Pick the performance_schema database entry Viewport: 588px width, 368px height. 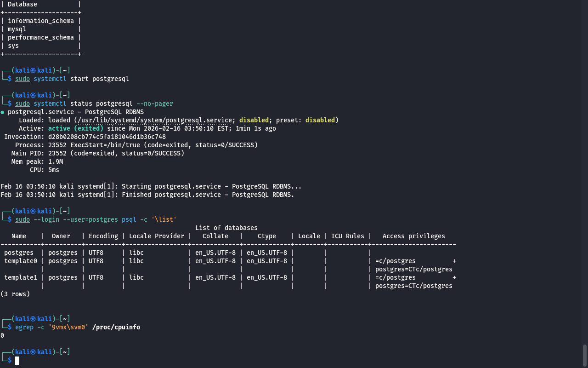pyautogui.click(x=40, y=37)
